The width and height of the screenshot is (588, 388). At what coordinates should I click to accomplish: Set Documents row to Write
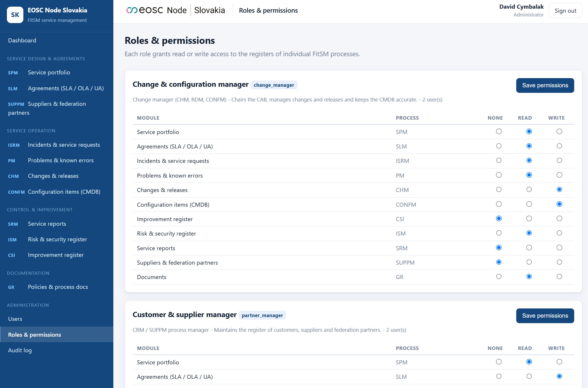[x=559, y=276]
